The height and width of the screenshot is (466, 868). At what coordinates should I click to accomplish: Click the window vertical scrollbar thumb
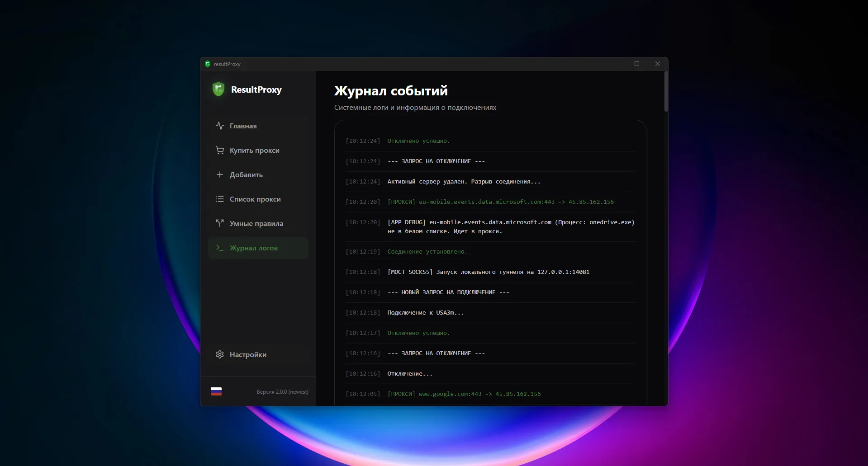[x=666, y=91]
